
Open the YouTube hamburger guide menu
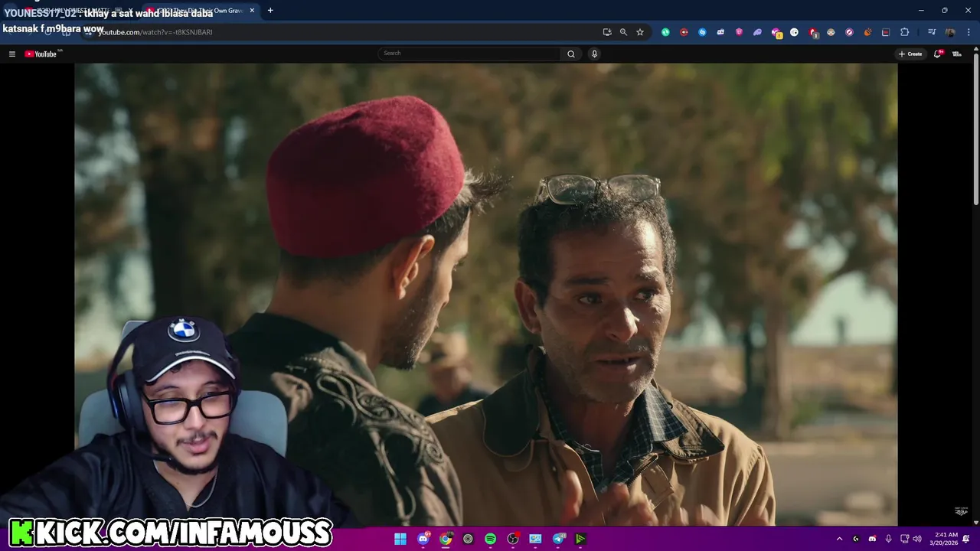tap(11, 54)
